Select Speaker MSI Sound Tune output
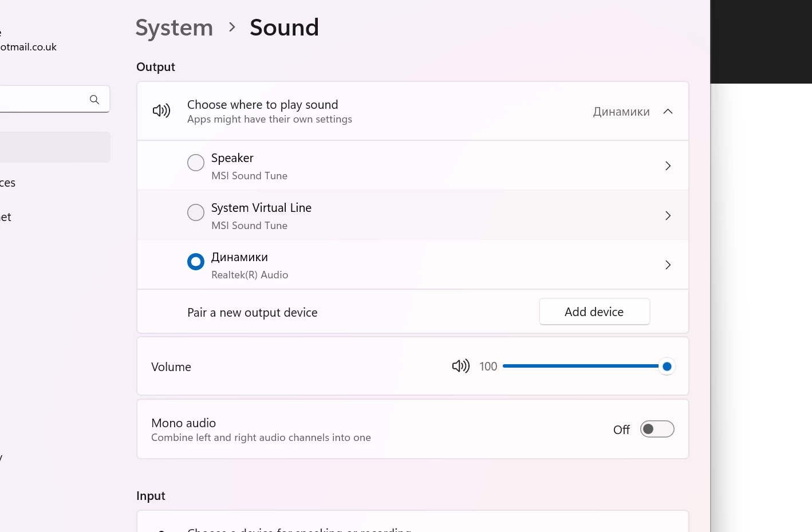Viewport: 812px width, 532px height. tap(196, 163)
